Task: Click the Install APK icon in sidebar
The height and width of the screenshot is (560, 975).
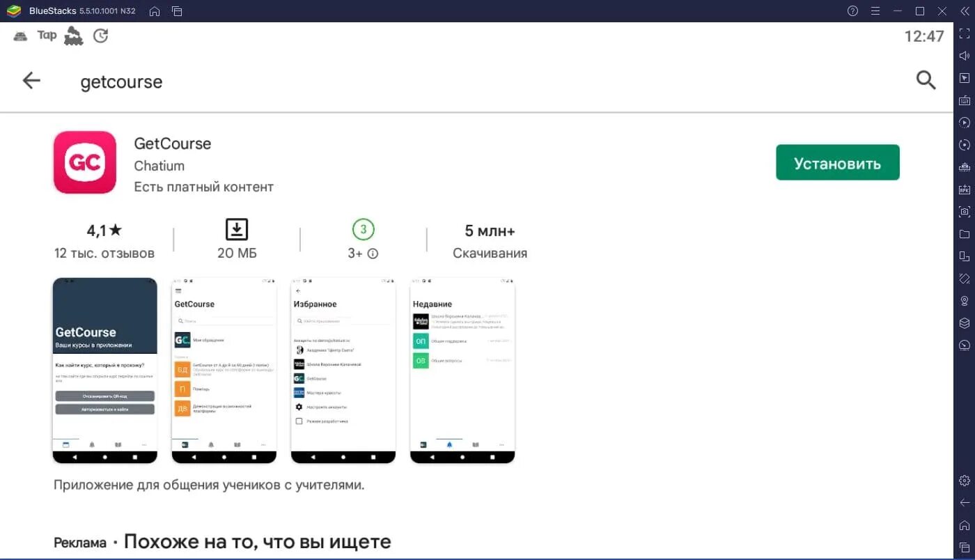Action: 965,189
